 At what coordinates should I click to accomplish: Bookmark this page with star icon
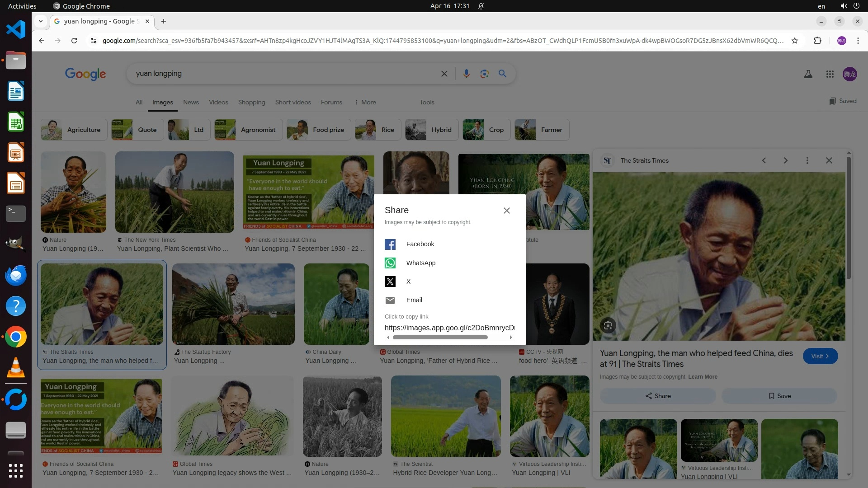click(795, 41)
